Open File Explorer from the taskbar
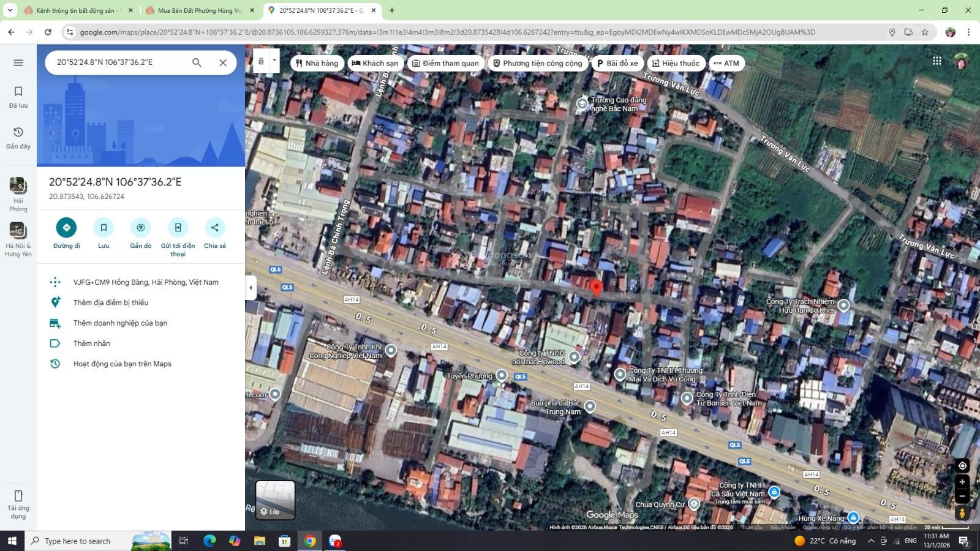980x551 pixels. (x=260, y=541)
